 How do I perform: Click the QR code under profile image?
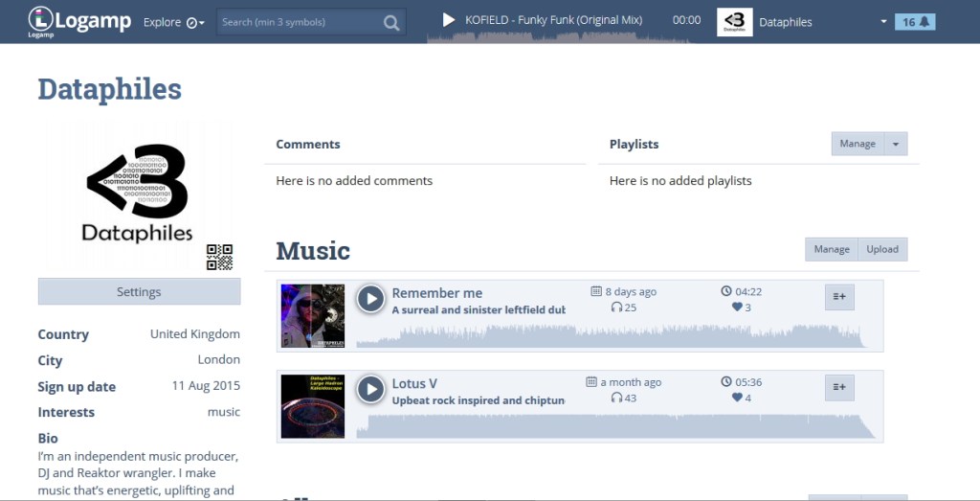219,257
